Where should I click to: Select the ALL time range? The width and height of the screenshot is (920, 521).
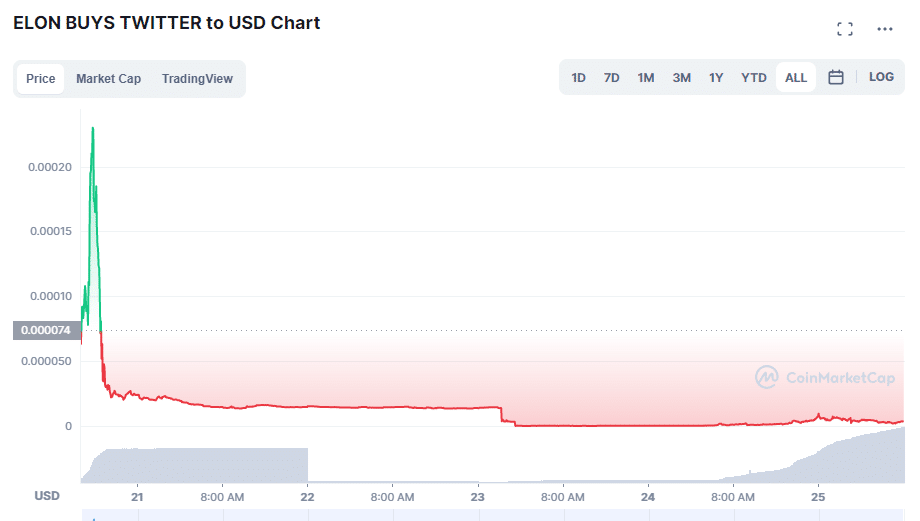point(796,78)
